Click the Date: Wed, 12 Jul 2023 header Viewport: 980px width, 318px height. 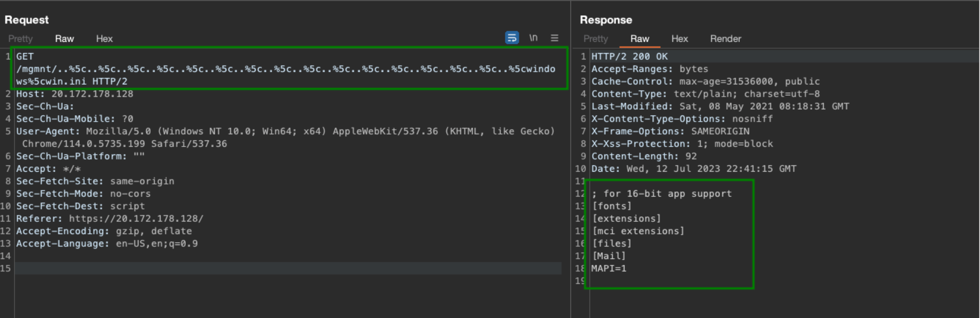[x=694, y=169]
